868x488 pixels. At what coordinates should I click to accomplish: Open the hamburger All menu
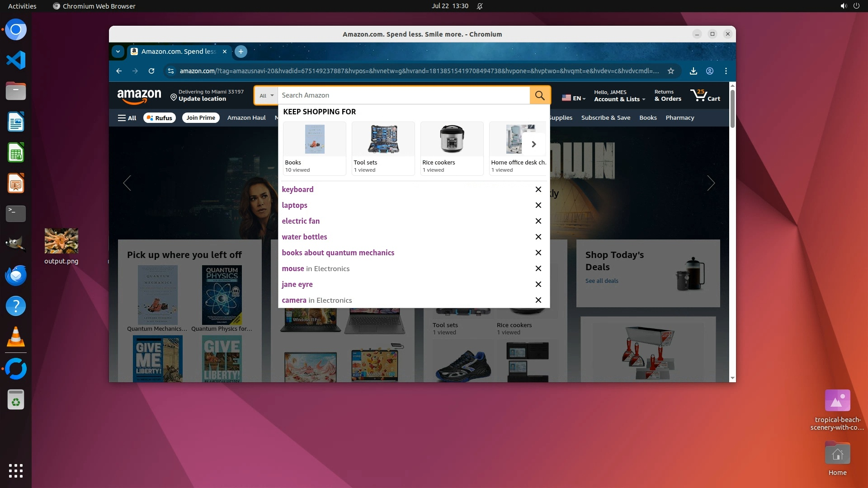coord(127,118)
